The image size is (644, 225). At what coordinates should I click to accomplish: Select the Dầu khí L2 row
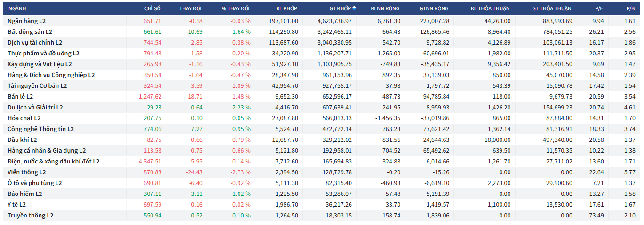tap(22, 140)
